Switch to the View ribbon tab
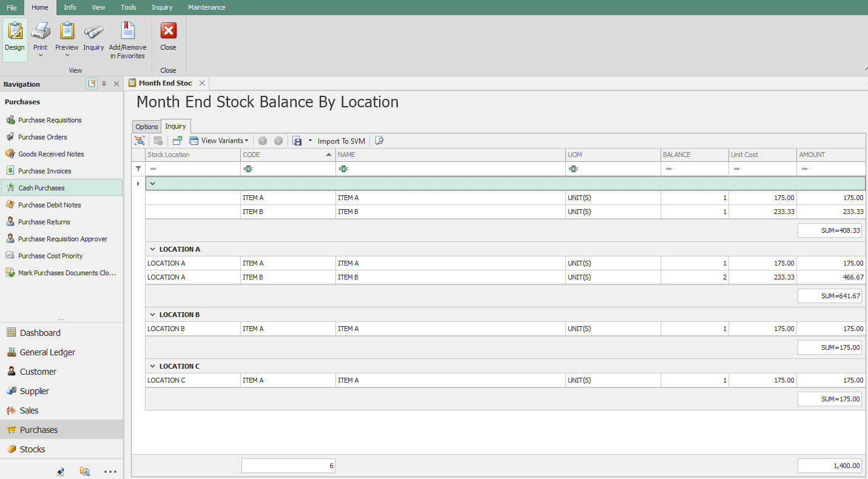 pos(98,7)
